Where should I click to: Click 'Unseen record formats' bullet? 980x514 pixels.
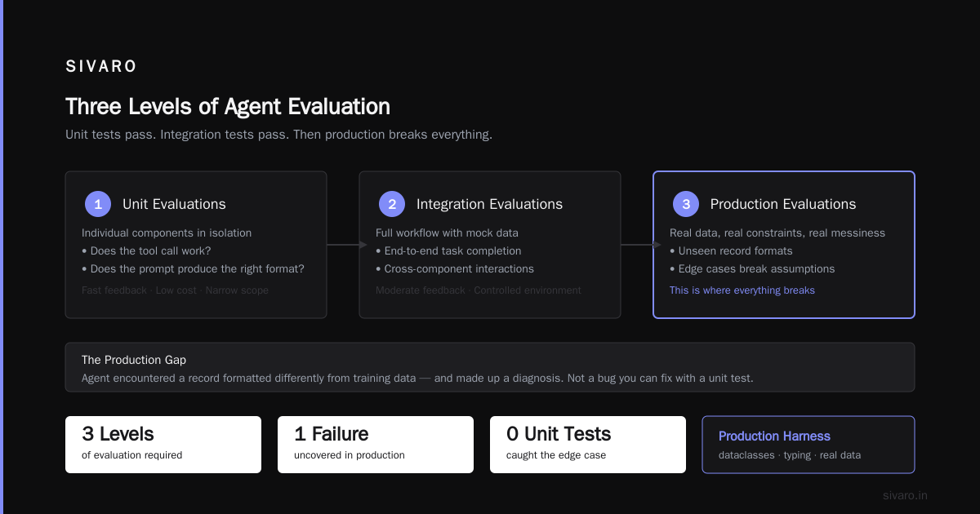(731, 251)
